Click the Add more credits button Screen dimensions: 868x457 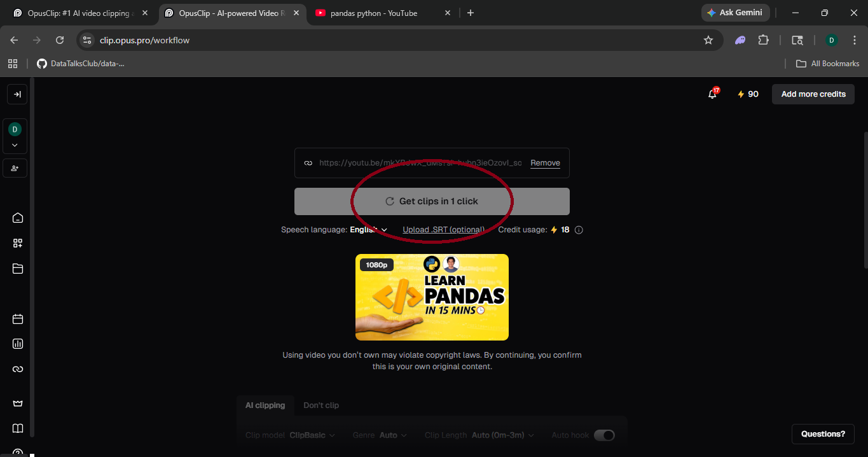point(813,94)
